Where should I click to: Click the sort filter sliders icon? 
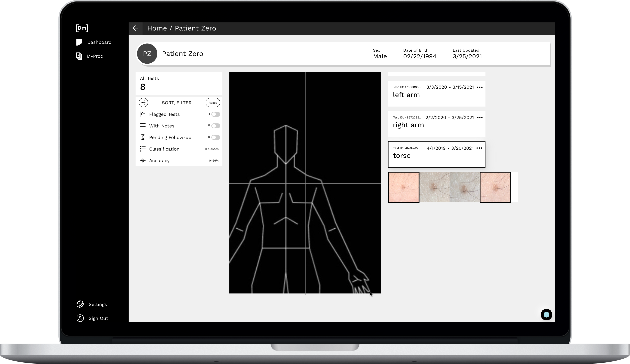pos(143,103)
